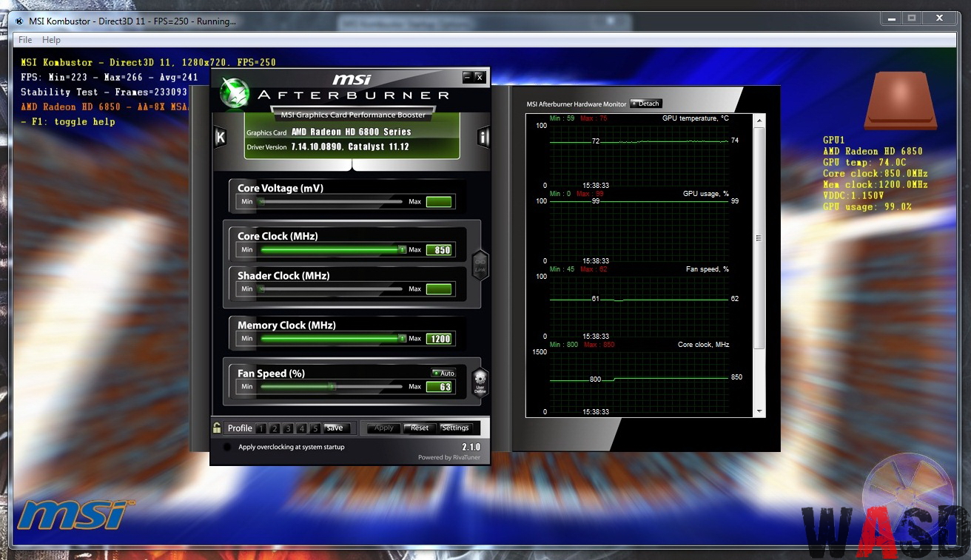Click the "GPU temp: 74.0C" overlay text
This screenshot has height=560, width=971.
[x=865, y=163]
